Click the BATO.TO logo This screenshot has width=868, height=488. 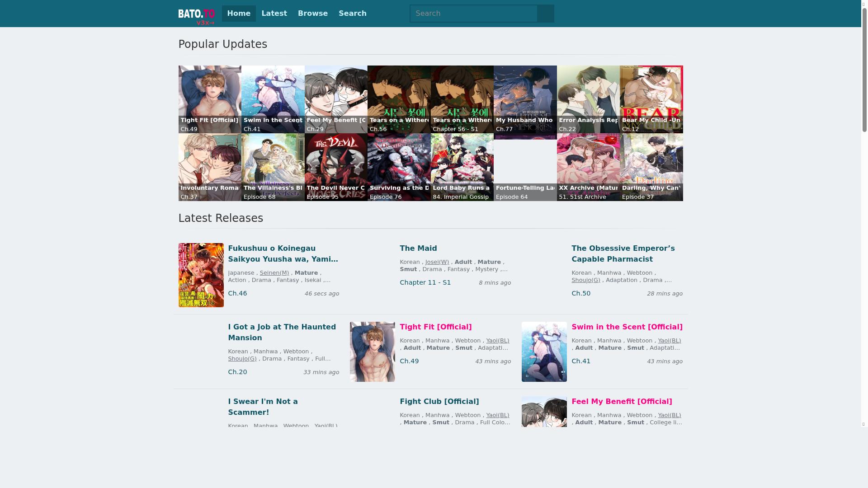pyautogui.click(x=196, y=13)
